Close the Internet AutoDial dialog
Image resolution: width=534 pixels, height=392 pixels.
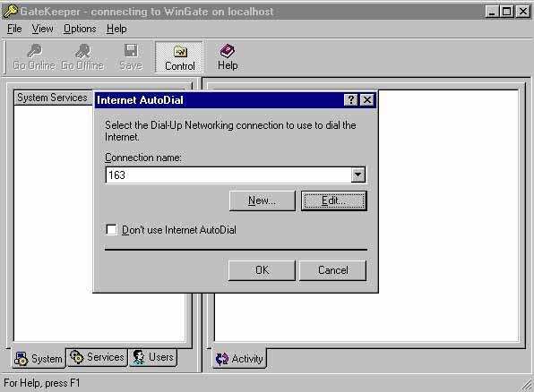click(x=367, y=100)
